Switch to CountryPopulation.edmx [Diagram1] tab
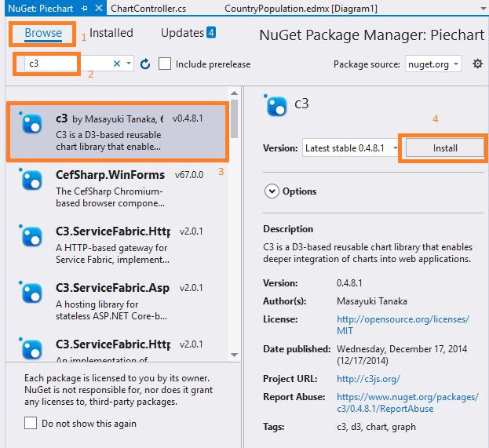489x448 pixels. click(x=301, y=8)
